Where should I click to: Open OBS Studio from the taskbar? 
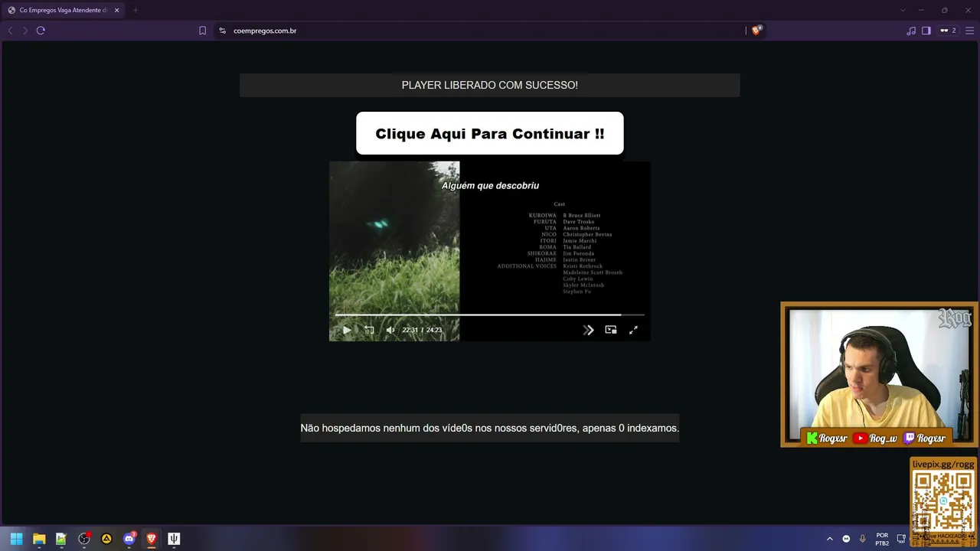[84, 539]
